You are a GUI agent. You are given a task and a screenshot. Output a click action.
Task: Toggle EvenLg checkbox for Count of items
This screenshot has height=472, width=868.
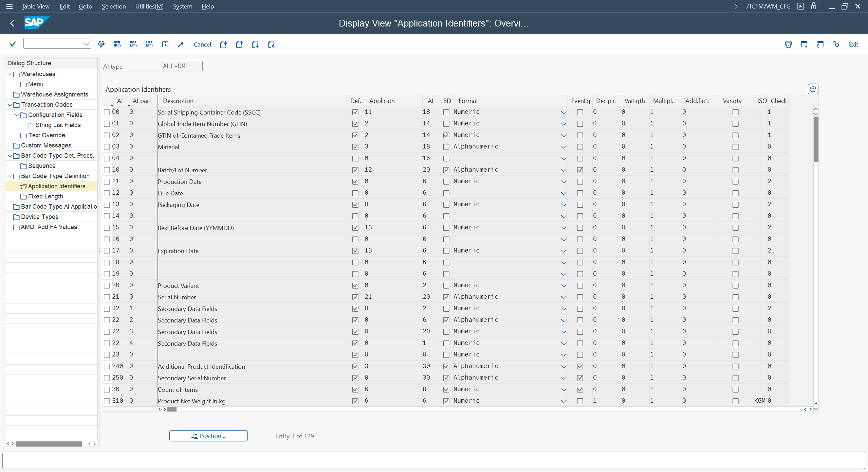tap(580, 389)
